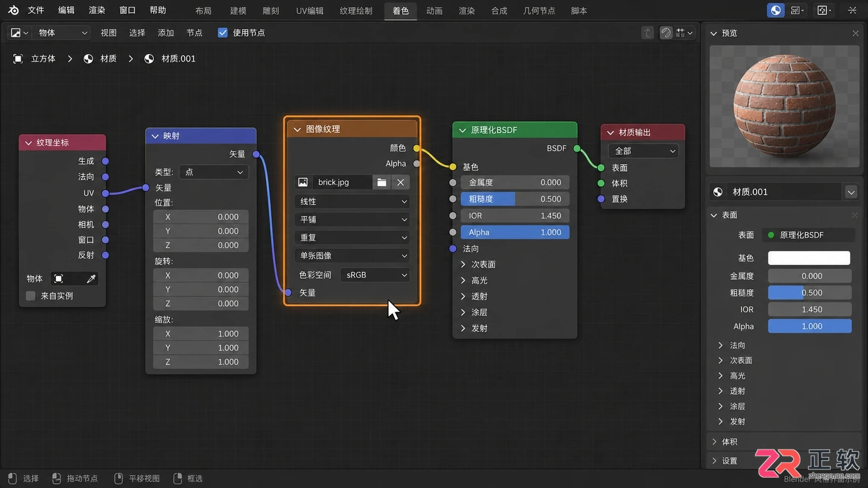Click the UV output socket on 纹理坐标
Image resolution: width=868 pixels, height=488 pixels.
tap(105, 193)
